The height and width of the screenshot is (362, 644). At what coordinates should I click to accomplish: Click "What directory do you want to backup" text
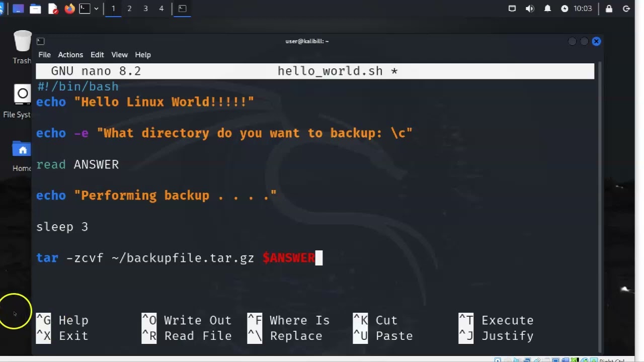(239, 133)
